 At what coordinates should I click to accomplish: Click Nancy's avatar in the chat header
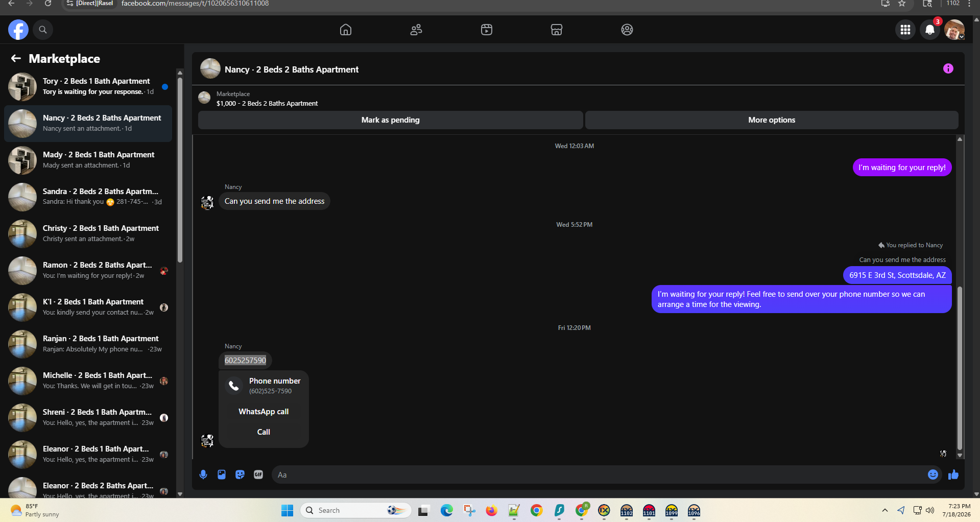pos(210,68)
